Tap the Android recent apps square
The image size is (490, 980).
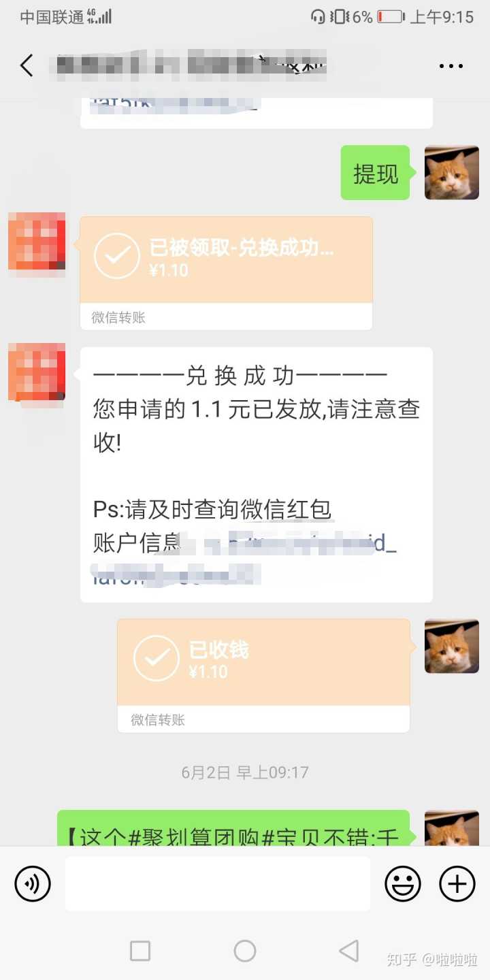[140, 951]
